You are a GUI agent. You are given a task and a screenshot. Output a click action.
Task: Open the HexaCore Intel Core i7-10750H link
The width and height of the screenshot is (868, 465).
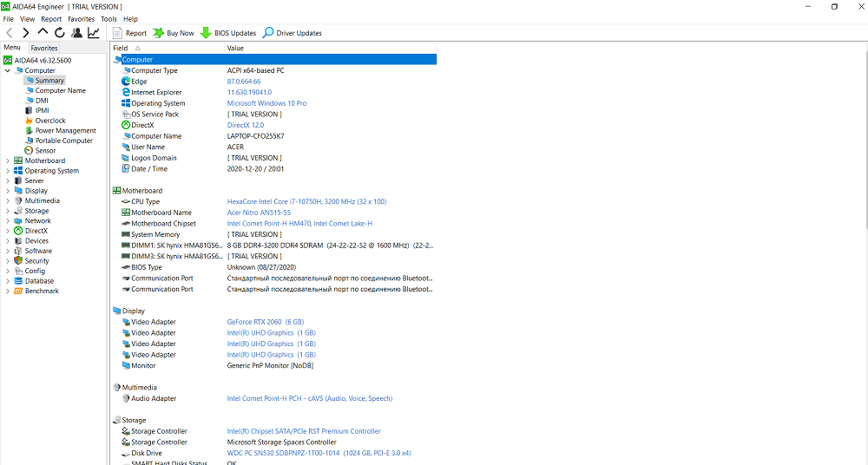click(306, 201)
